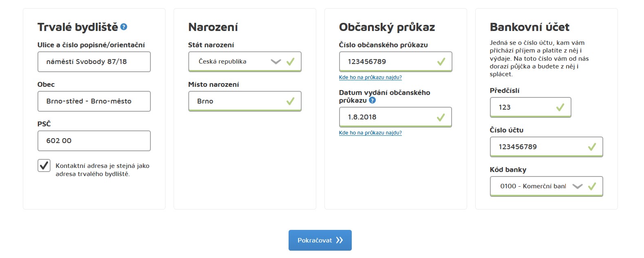The height and width of the screenshot is (258, 644).
Task: Click Ulice field with náměstí Svobody 87/18
Action: point(94,62)
